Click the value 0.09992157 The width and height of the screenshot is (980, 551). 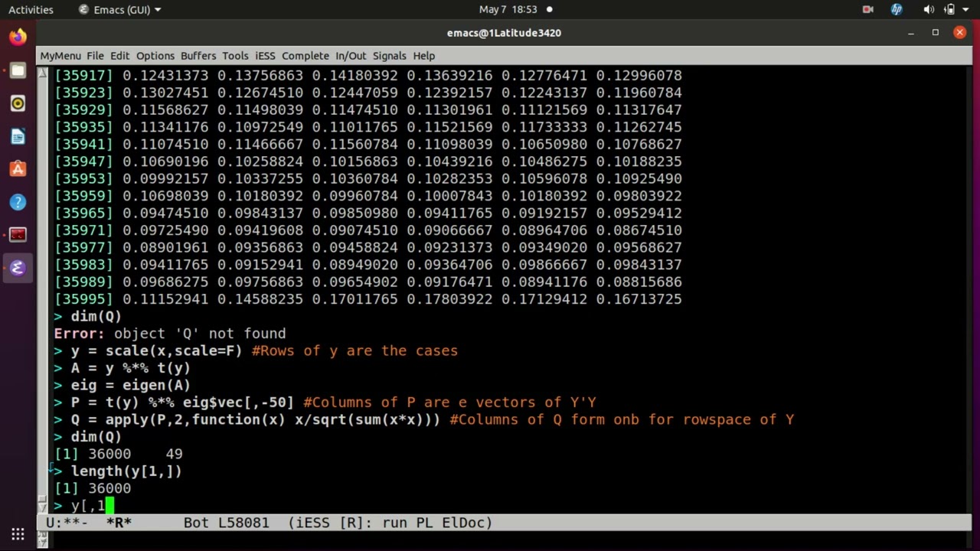click(165, 178)
